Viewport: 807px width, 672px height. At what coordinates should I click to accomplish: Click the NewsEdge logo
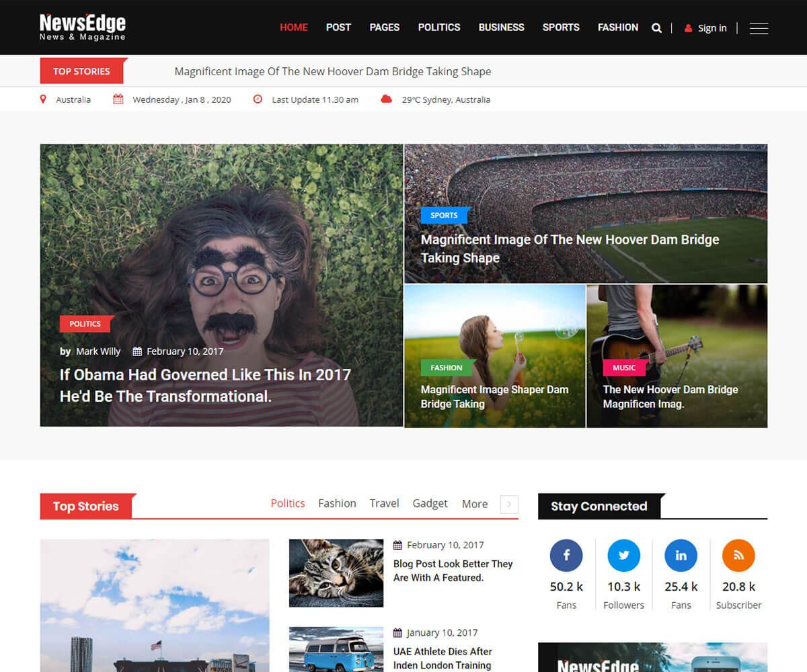(81, 27)
